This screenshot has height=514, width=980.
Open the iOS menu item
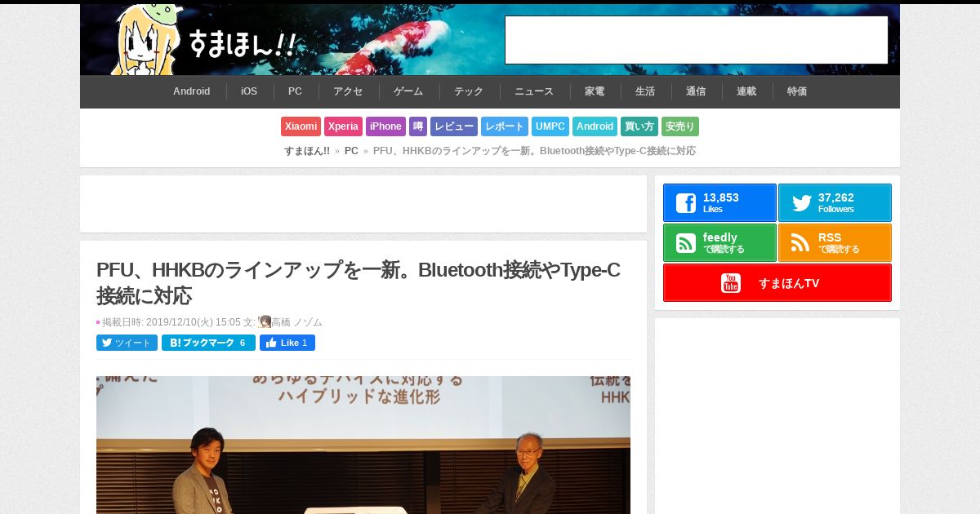[249, 91]
